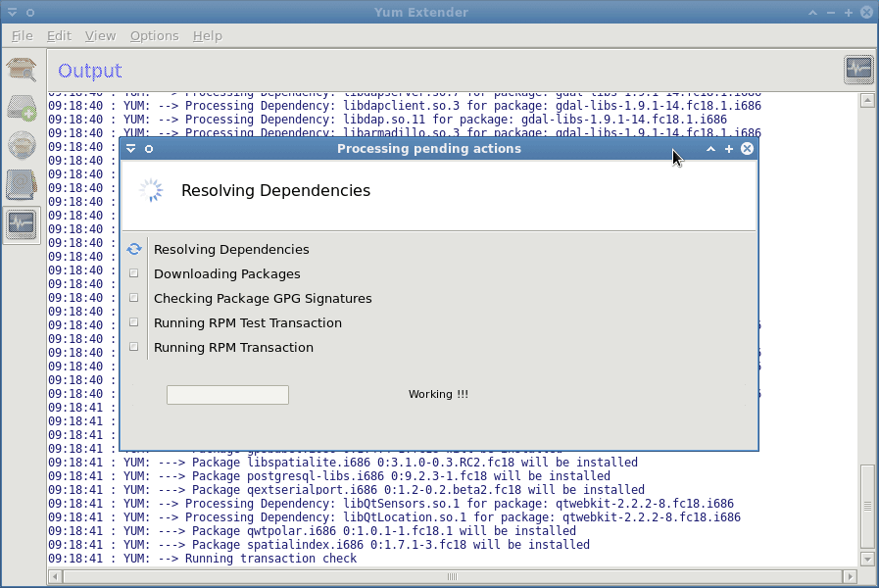
Task: Shade the dialog with the up arrow
Action: (x=710, y=149)
